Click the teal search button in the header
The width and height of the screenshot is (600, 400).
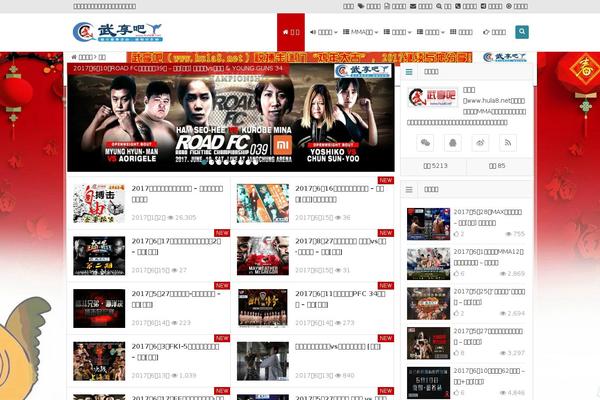(522, 32)
